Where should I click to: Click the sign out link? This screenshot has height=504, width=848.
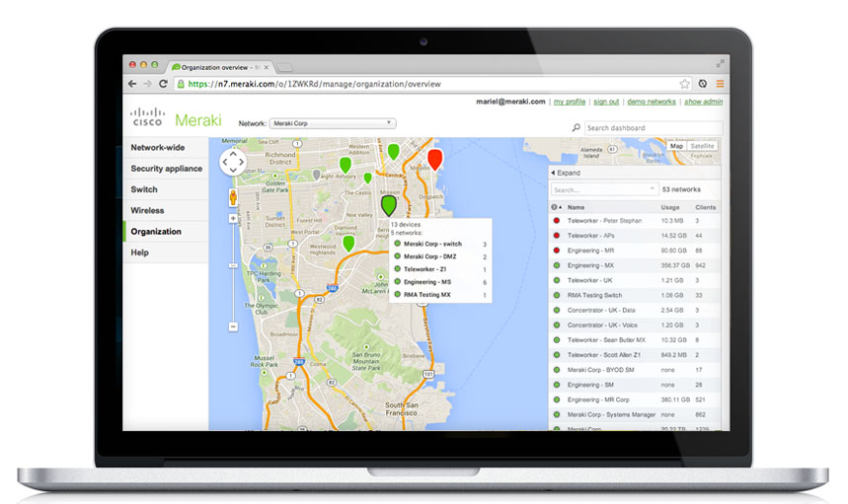point(606,102)
